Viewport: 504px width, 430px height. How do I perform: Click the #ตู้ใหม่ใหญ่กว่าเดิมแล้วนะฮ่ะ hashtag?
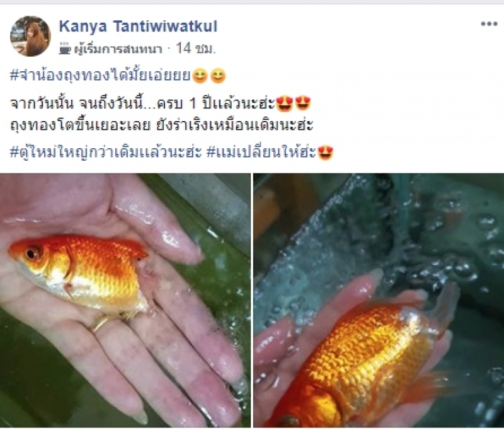click(x=106, y=151)
